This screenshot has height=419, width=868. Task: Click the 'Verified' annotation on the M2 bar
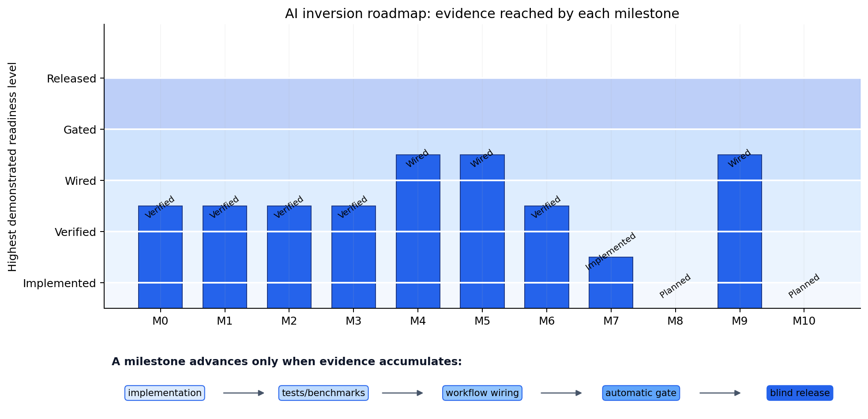[x=289, y=207]
